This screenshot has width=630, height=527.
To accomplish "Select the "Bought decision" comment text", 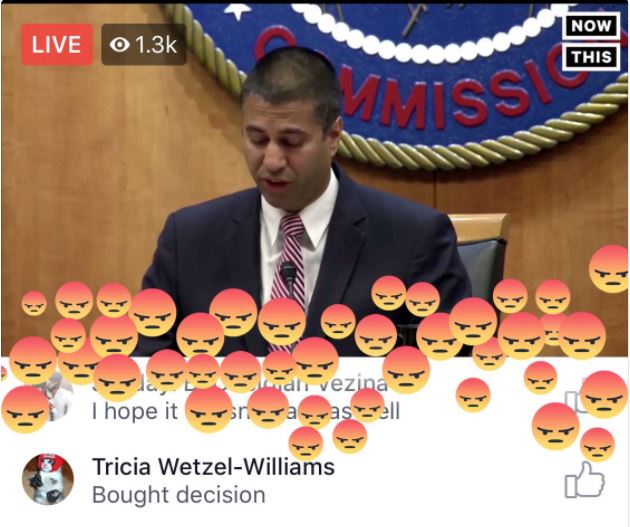I will pyautogui.click(x=179, y=495).
